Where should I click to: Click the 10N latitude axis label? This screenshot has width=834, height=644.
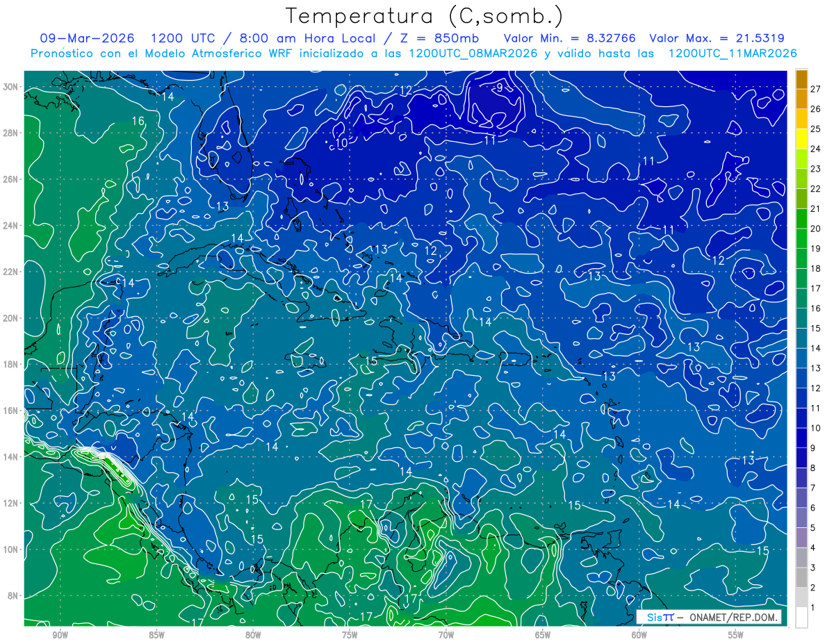(11, 550)
